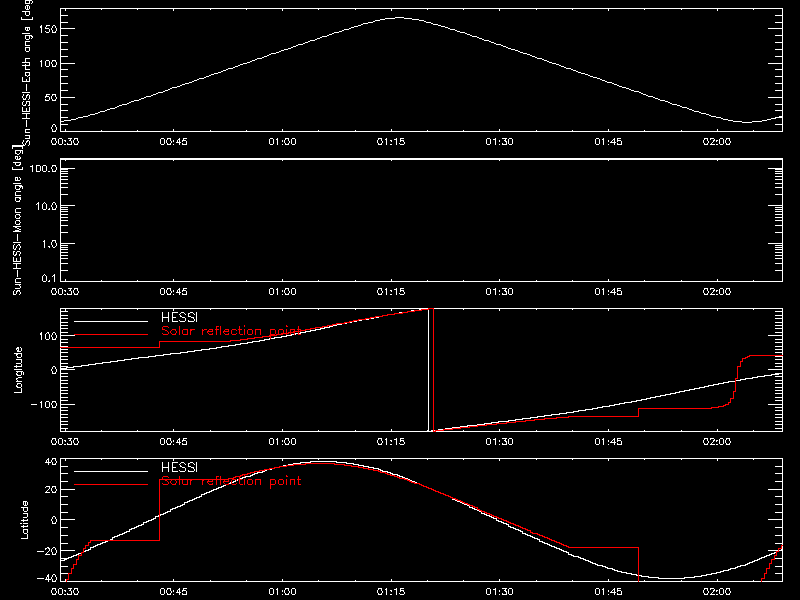Click the 100.0 tick label on Moon angle plot
The width and height of the screenshot is (800, 600).
coord(43,169)
